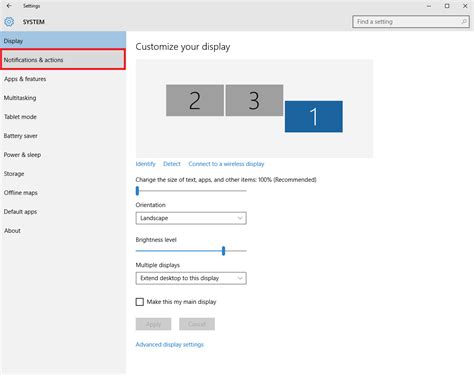Image resolution: width=474 pixels, height=375 pixels.
Task: Open the Orientation Landscape dropdown
Action: click(191, 218)
